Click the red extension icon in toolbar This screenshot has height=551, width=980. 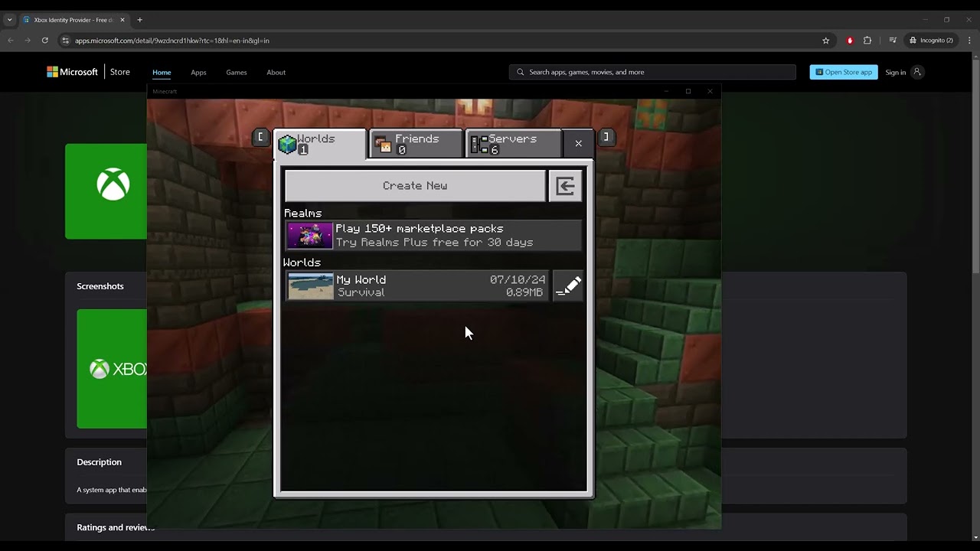pos(849,41)
